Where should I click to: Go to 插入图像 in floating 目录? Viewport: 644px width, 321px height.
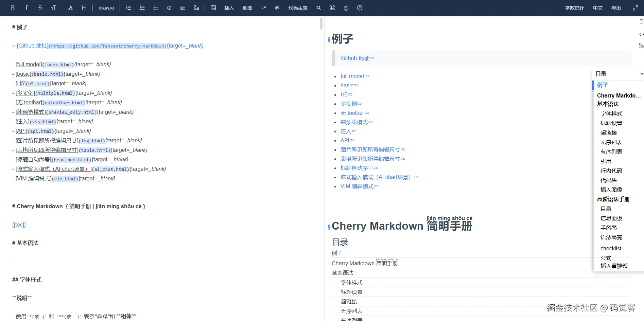pyautogui.click(x=611, y=190)
